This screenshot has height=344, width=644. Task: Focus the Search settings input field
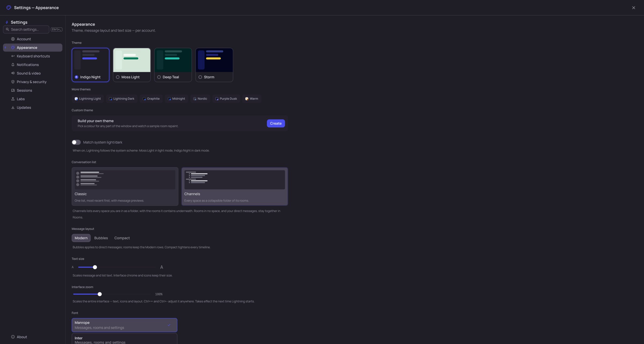pyautogui.click(x=26, y=30)
